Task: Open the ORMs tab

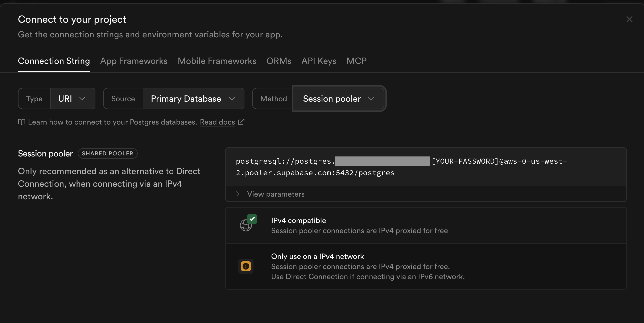Action: [279, 61]
